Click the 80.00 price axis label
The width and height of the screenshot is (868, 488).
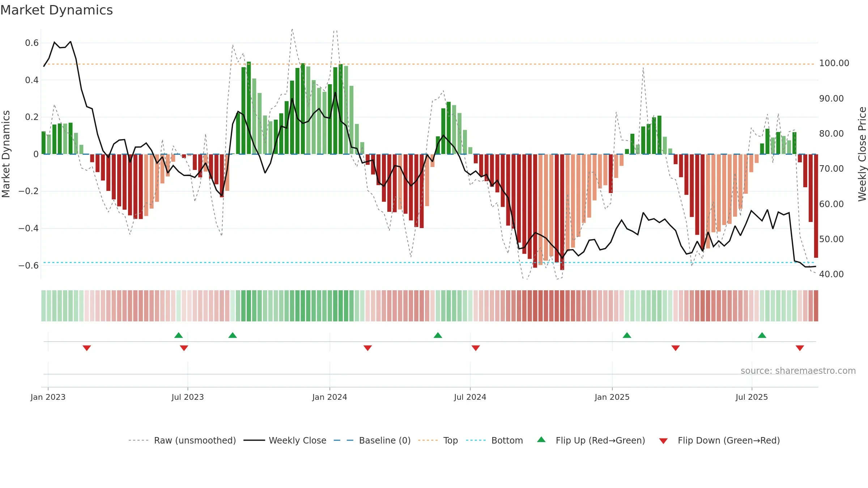point(831,133)
